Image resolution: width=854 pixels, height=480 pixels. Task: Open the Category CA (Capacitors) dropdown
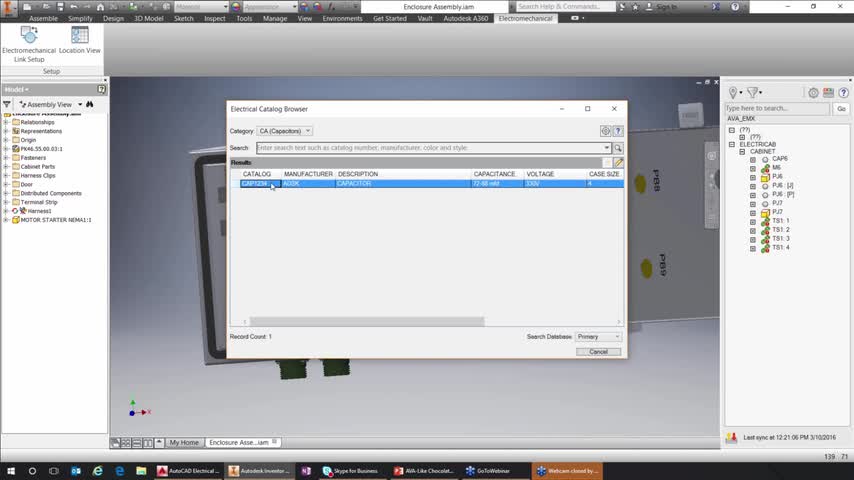click(x=284, y=131)
